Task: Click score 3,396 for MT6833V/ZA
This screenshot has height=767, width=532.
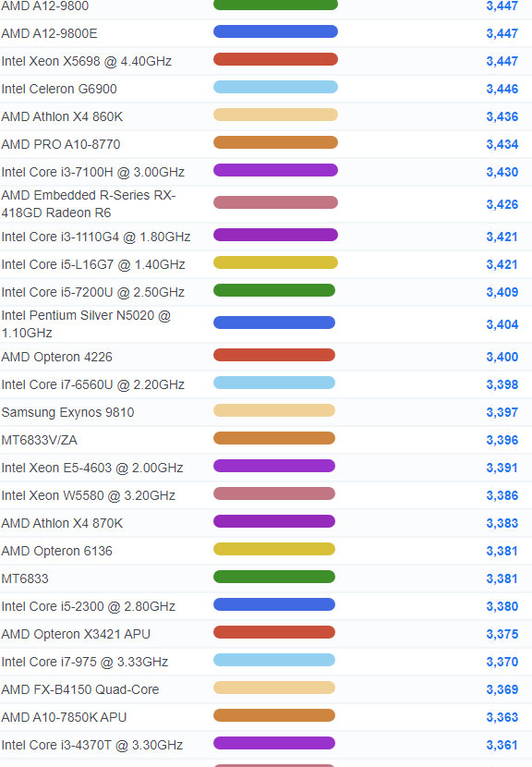Action: (x=502, y=440)
